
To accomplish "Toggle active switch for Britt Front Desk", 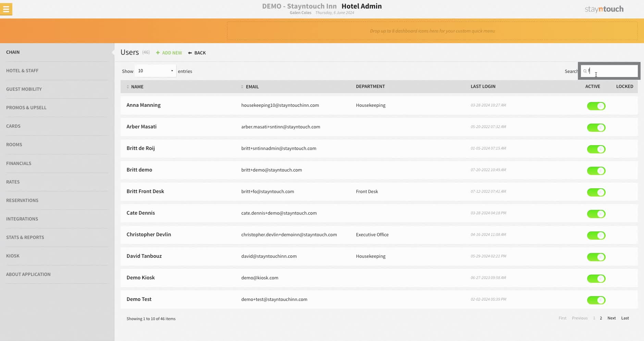I will [x=596, y=192].
